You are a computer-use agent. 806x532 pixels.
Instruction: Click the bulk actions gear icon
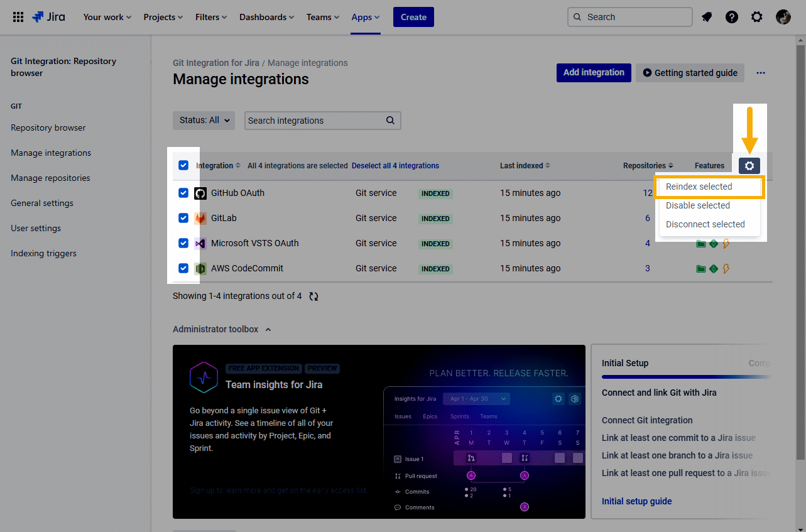click(749, 166)
